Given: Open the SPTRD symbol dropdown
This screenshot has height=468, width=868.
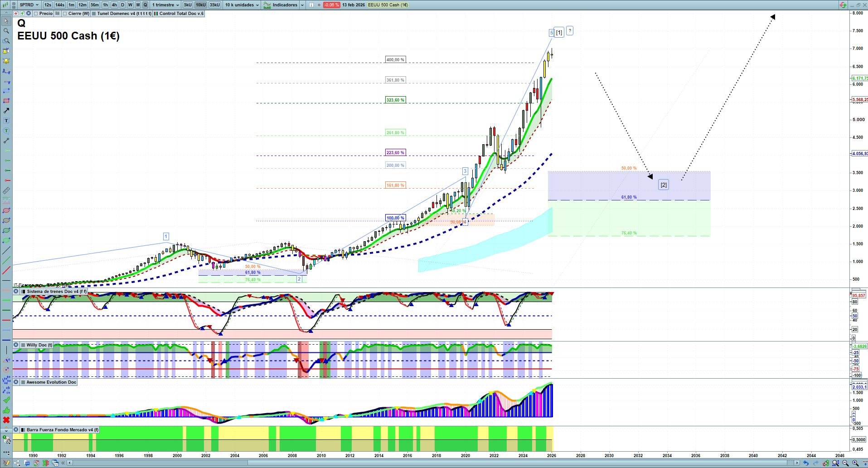Looking at the screenshot, I should (29, 5).
